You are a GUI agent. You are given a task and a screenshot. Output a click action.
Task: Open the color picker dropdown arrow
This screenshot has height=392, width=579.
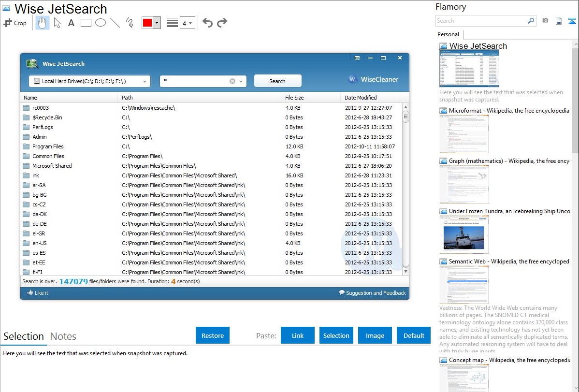click(x=157, y=23)
